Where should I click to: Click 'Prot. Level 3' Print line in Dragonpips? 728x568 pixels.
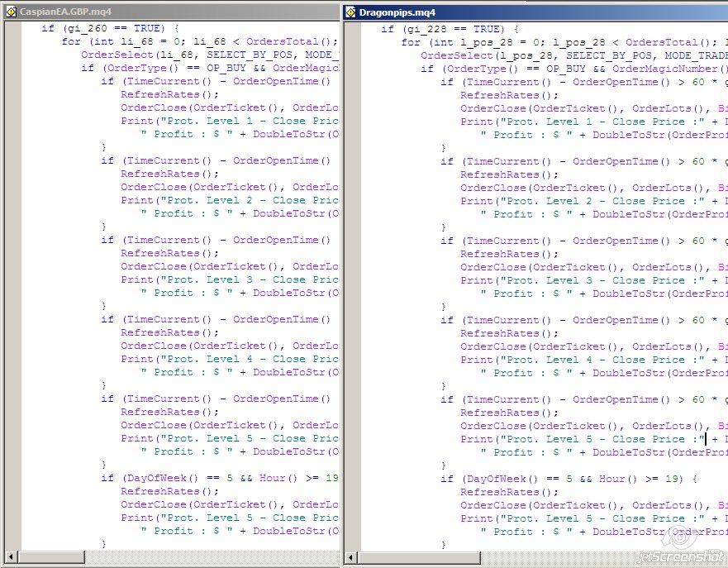594,281
